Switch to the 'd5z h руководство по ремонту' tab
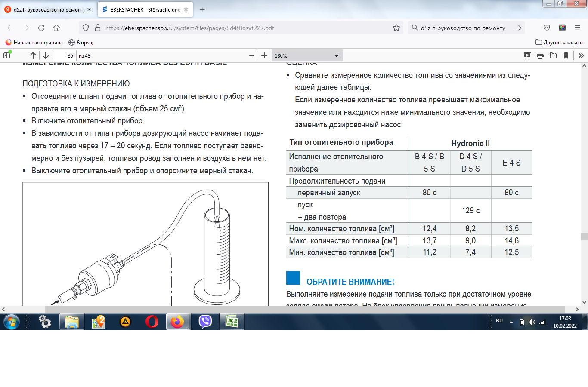588x387 pixels. click(48, 9)
